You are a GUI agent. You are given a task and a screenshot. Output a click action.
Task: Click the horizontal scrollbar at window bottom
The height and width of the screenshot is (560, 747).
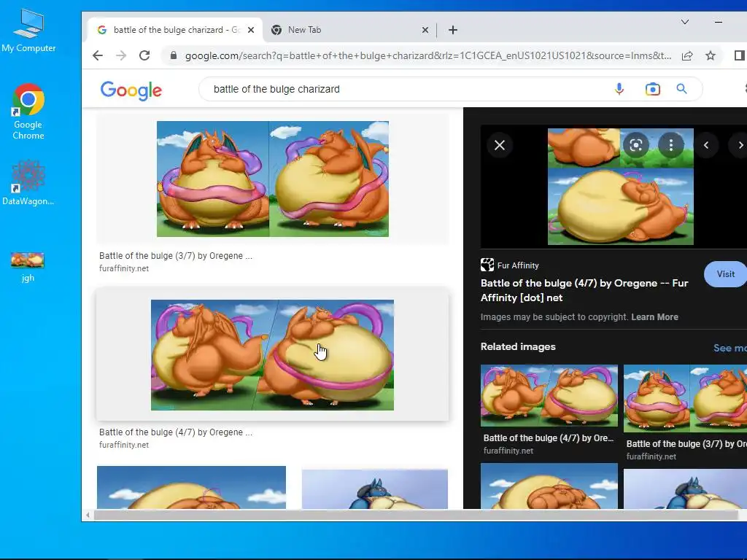pos(415,515)
